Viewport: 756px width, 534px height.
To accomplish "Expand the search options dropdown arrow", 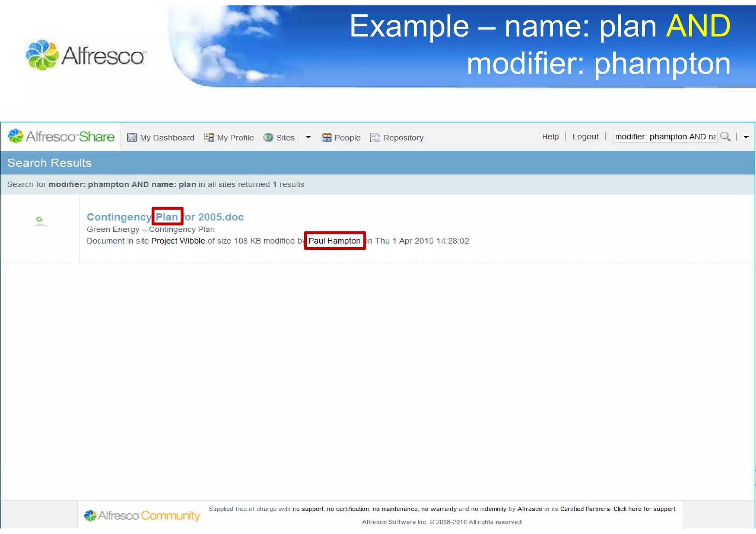I will click(746, 137).
